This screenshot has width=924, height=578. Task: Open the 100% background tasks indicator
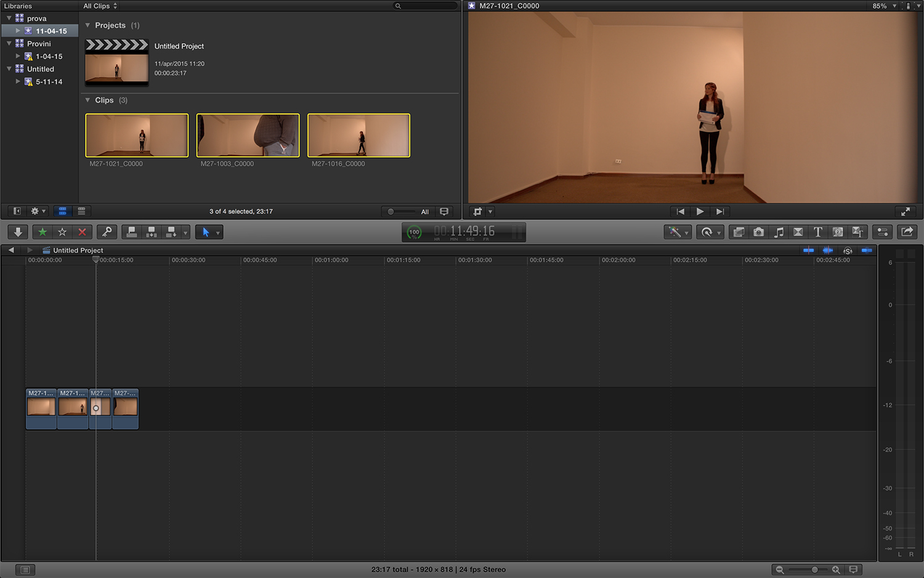pyautogui.click(x=415, y=232)
